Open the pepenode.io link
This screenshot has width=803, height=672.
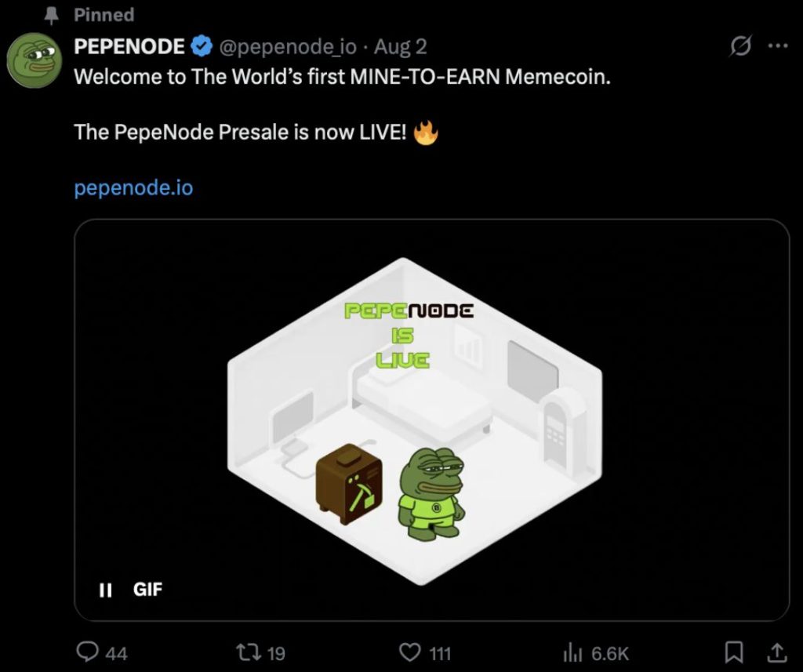(x=133, y=188)
